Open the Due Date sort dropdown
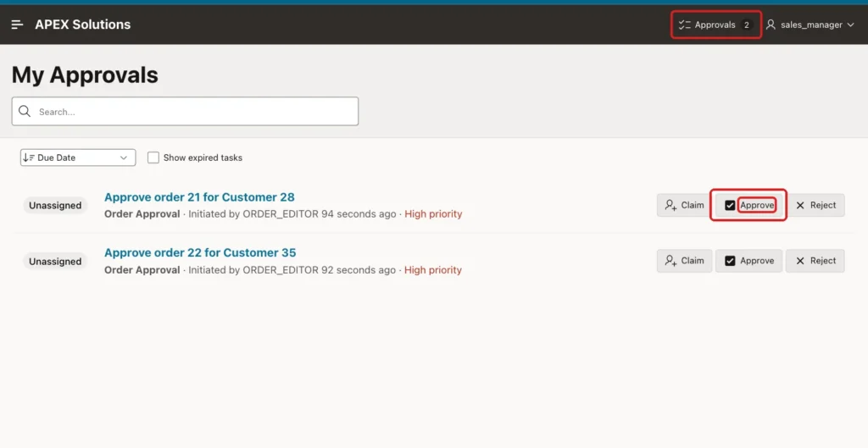Image resolution: width=868 pixels, height=448 pixels. coord(78,158)
